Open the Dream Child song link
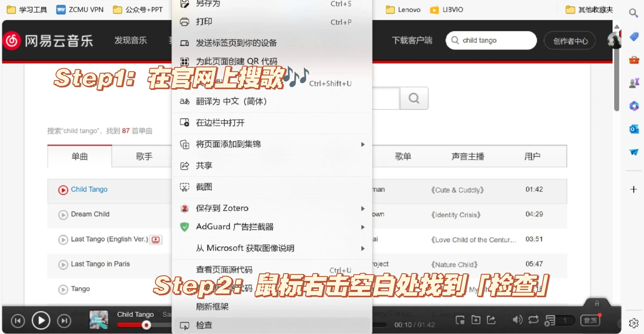Screen dimensions: 644x334 (x=90, y=214)
